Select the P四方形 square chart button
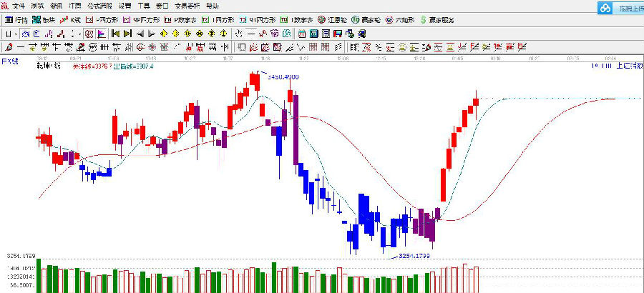This screenshot has height=293, width=644. pyautogui.click(x=102, y=20)
